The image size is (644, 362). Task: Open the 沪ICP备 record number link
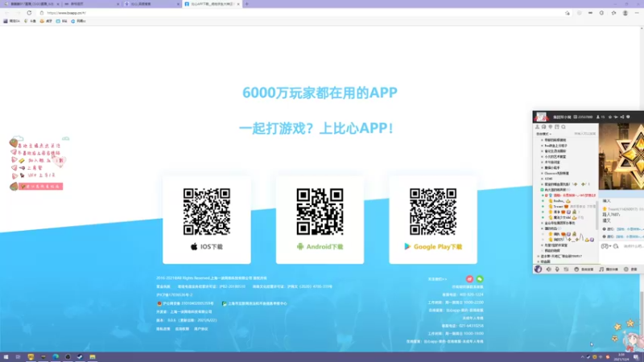174,294
